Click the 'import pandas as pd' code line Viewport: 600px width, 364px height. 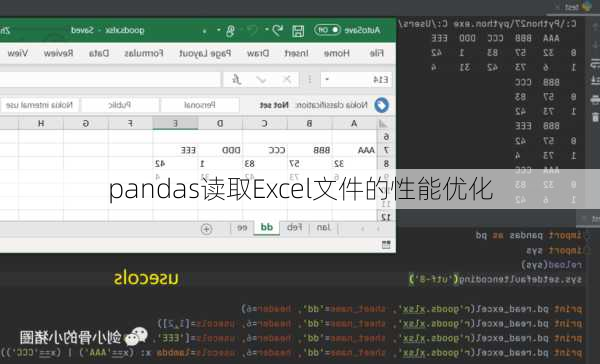(528, 235)
